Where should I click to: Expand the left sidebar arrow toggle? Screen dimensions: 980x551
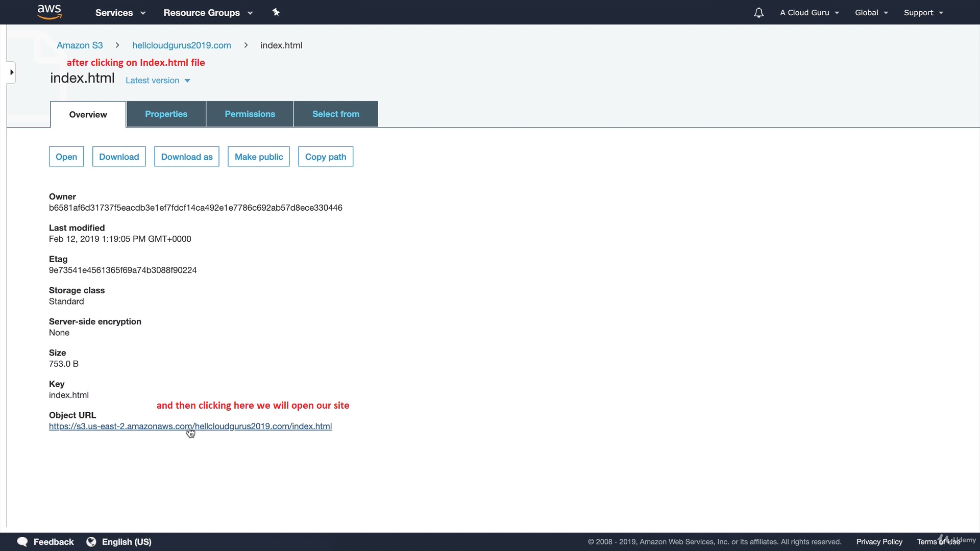[x=11, y=72]
